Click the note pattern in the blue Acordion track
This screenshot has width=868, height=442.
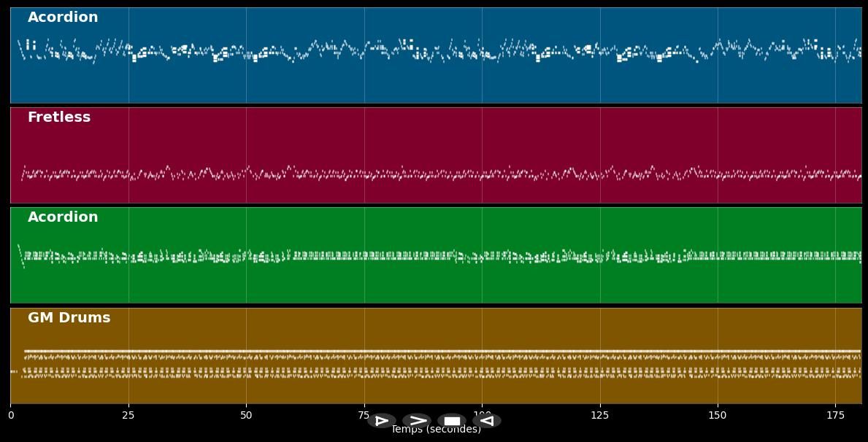[x=438, y=51]
